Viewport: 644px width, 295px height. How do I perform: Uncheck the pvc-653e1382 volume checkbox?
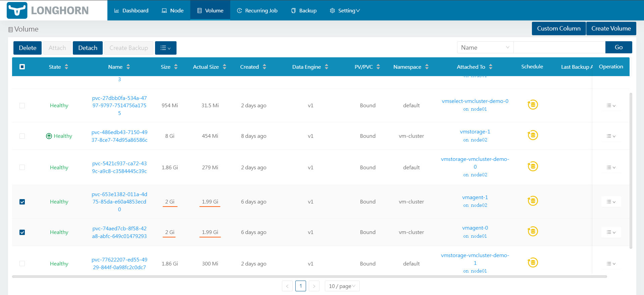[22, 202]
